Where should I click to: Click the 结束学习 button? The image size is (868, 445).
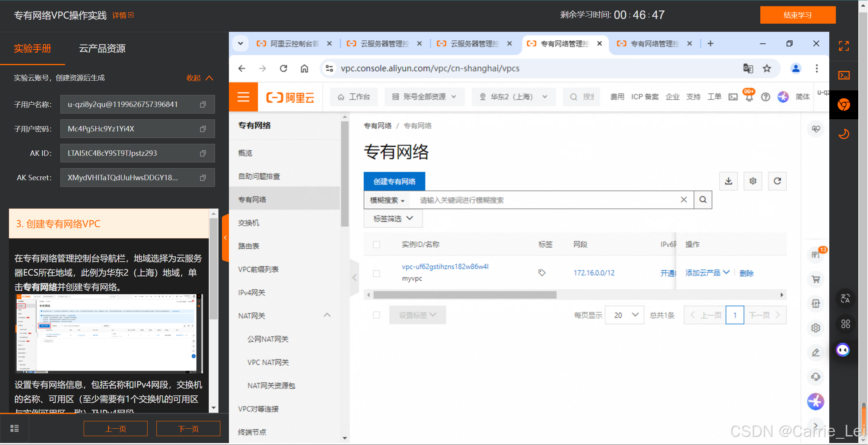(x=798, y=15)
